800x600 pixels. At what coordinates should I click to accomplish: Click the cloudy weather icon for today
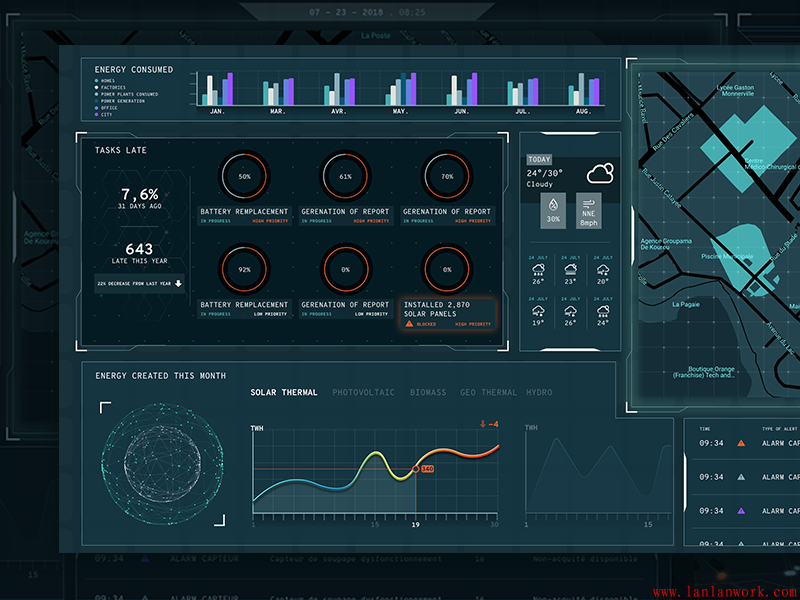click(x=600, y=174)
